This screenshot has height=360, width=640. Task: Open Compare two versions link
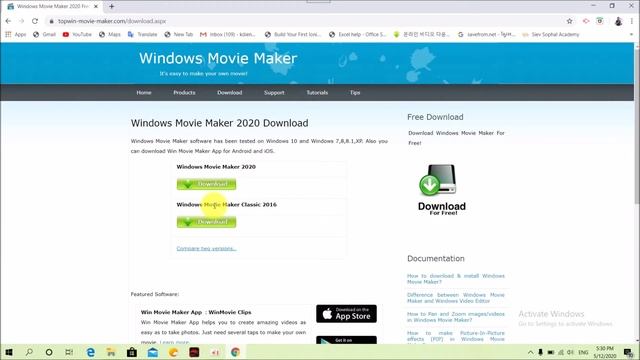pyautogui.click(x=207, y=249)
